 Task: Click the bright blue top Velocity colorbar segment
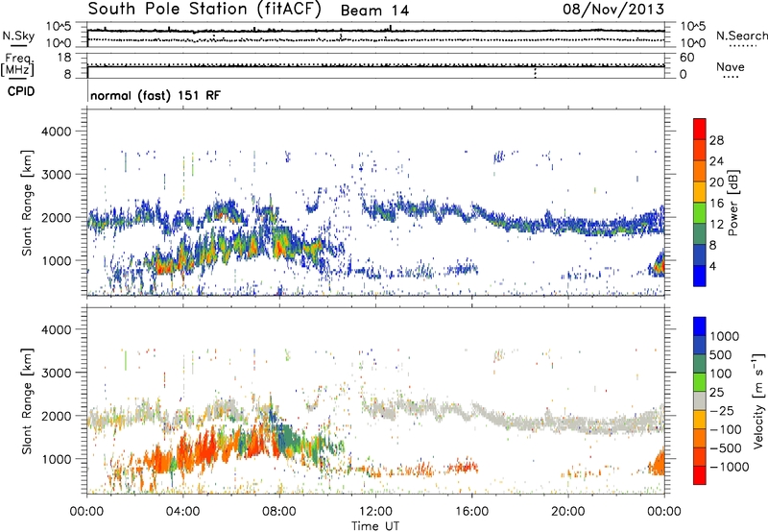(700, 326)
